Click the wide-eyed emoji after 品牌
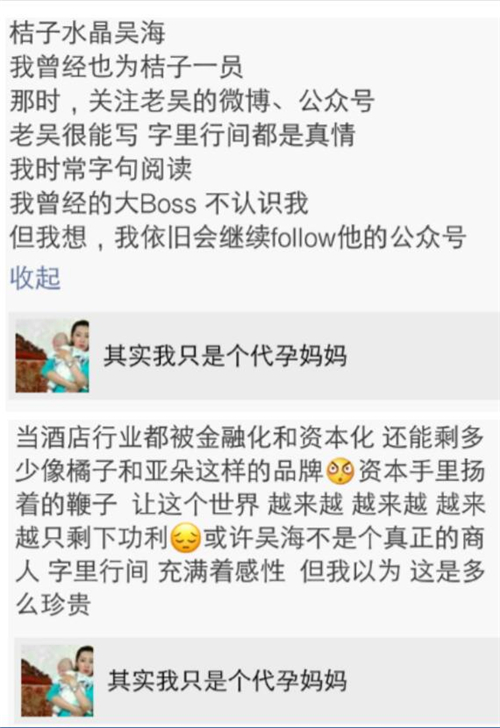Image resolution: width=500 pixels, height=728 pixels. pos(340,472)
